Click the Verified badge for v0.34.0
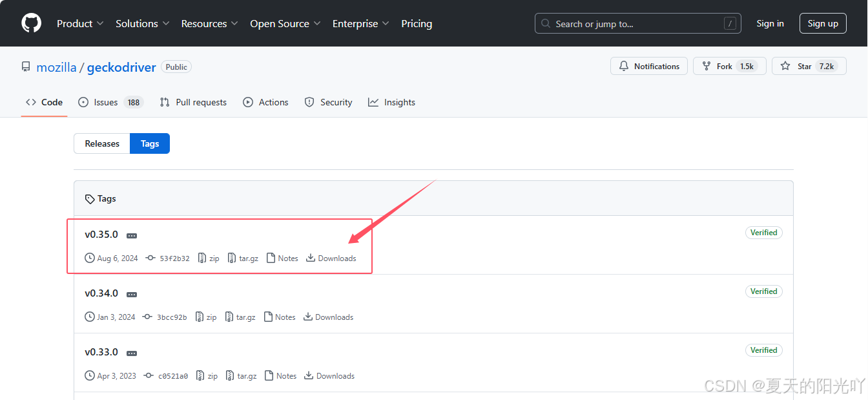This screenshot has width=868, height=400. (x=764, y=291)
